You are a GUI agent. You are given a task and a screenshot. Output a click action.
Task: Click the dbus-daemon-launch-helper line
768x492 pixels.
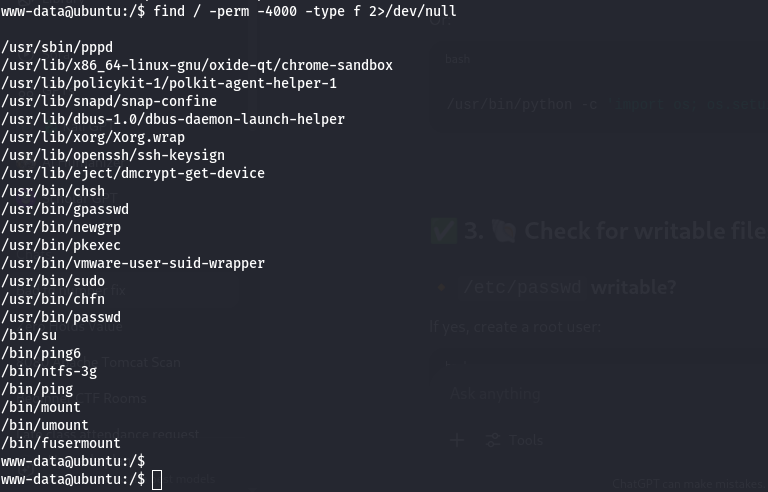(x=173, y=119)
